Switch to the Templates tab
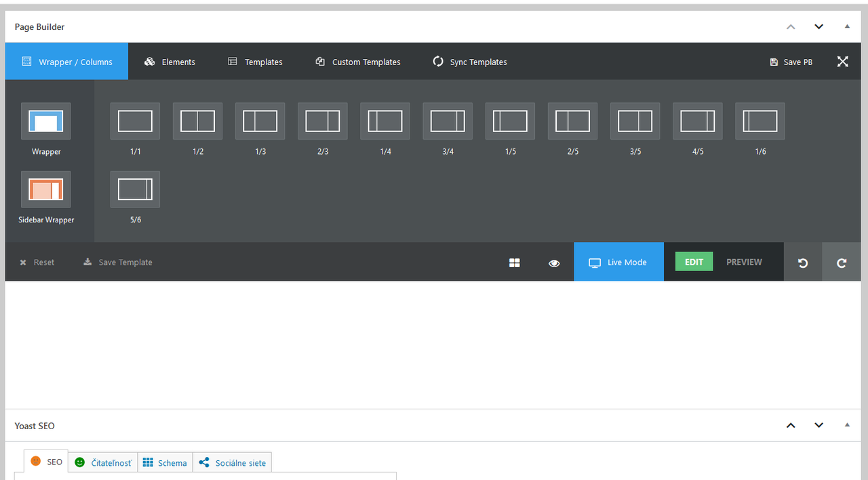Screen dimensions: 868x480 pos(255,62)
